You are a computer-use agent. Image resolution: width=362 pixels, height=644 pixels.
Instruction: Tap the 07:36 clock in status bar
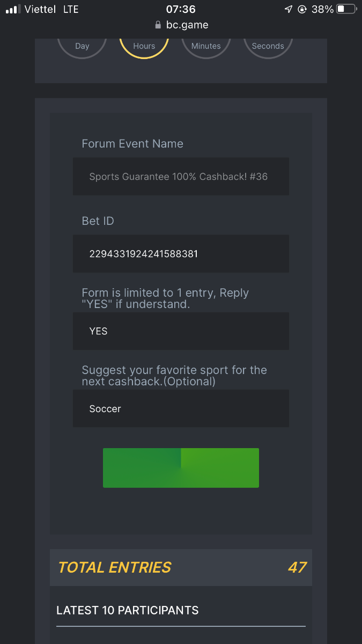click(181, 9)
